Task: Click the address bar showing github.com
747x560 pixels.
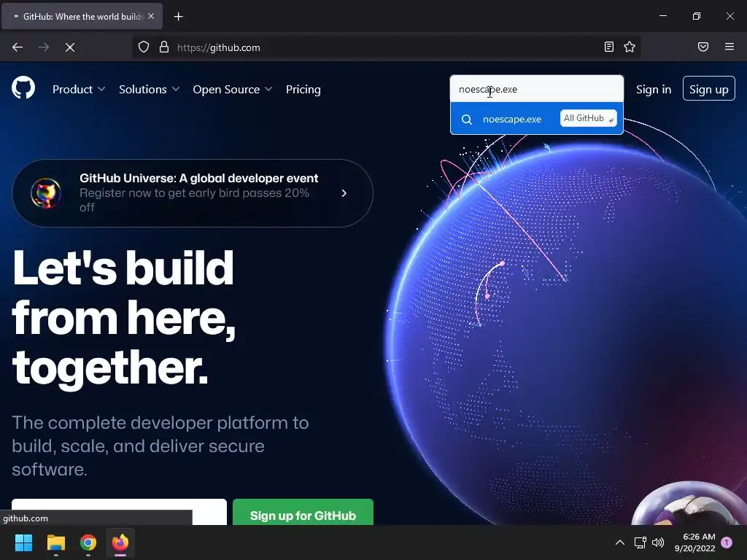Action: click(386, 47)
